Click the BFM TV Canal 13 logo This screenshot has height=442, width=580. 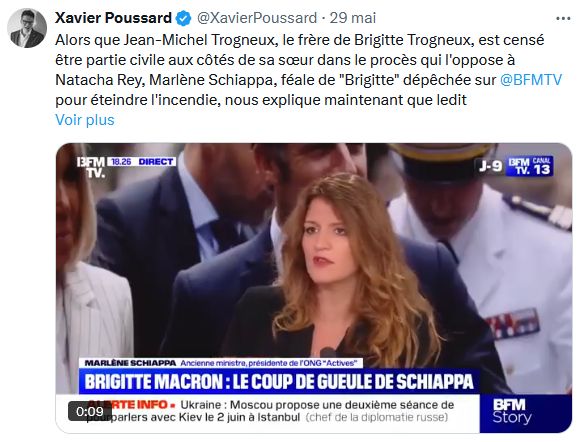(x=529, y=166)
